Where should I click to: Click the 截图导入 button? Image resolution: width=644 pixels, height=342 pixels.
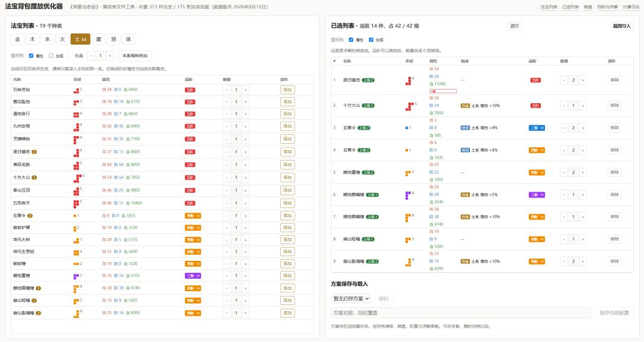(621, 26)
